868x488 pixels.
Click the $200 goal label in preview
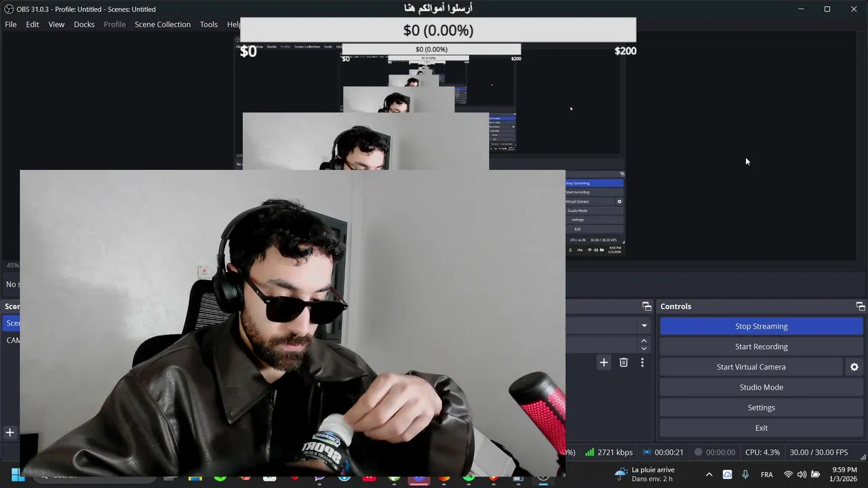625,51
